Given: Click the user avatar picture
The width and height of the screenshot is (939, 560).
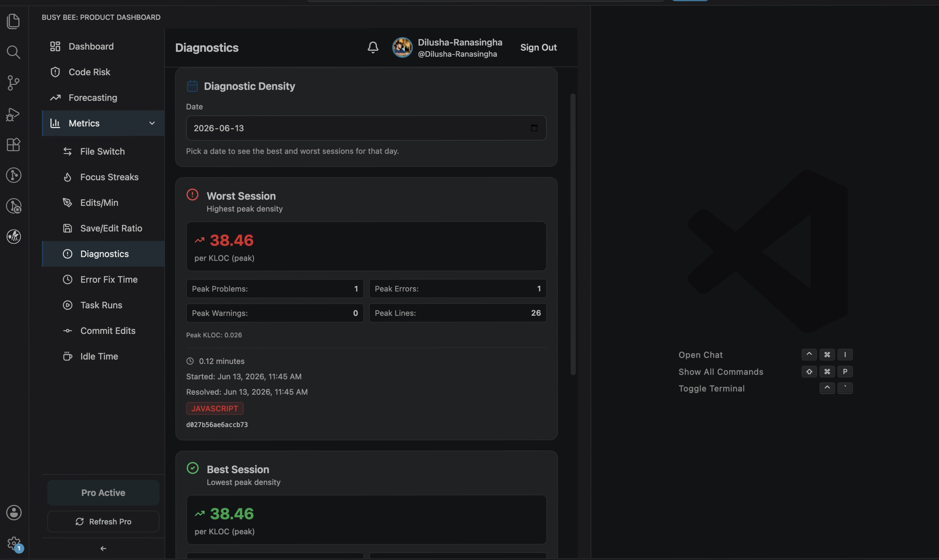Looking at the screenshot, I should pyautogui.click(x=402, y=47).
